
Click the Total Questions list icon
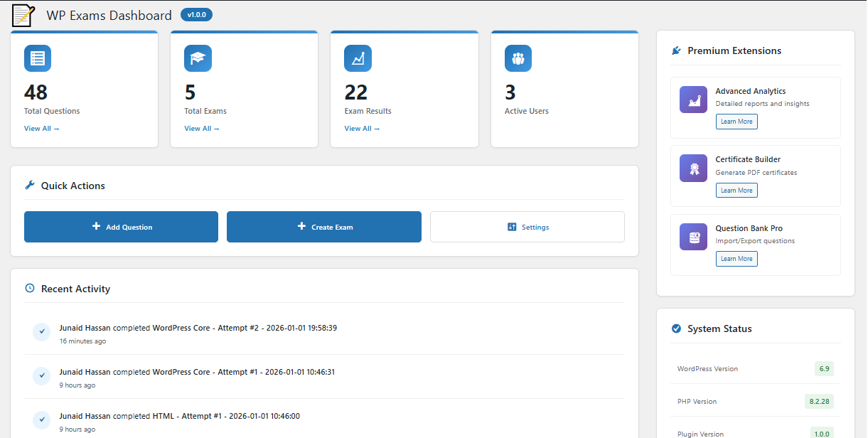point(38,58)
